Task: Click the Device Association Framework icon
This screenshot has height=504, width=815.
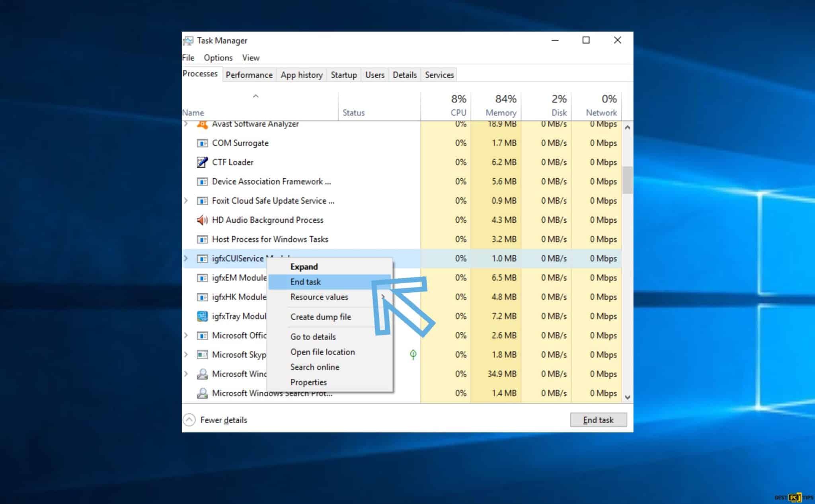Action: coord(202,182)
